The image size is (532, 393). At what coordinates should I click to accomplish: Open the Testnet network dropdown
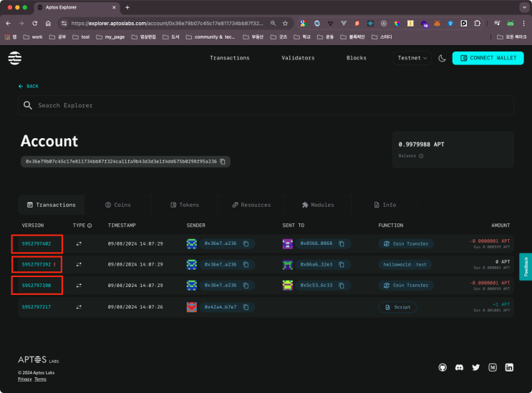412,58
